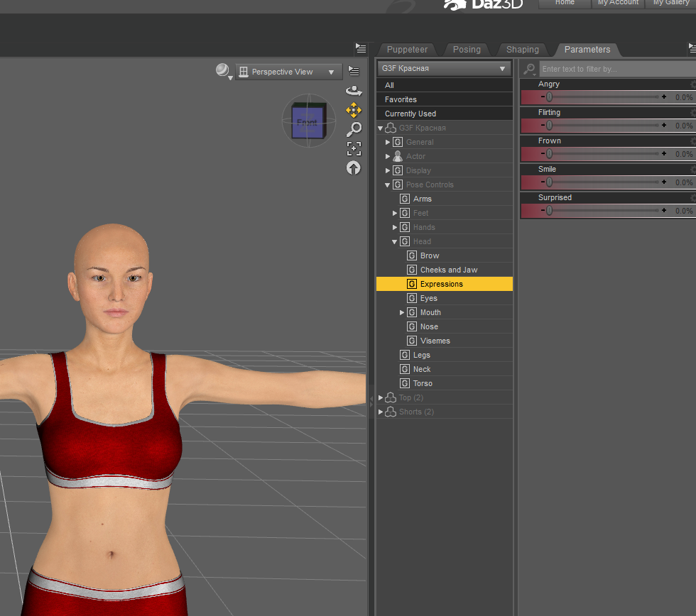The width and height of the screenshot is (696, 616).
Task: Click the minus button on Smile slider
Action: tap(543, 182)
